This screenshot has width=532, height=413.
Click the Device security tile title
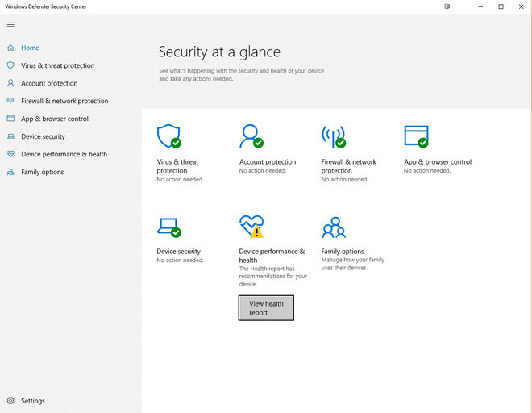(178, 252)
